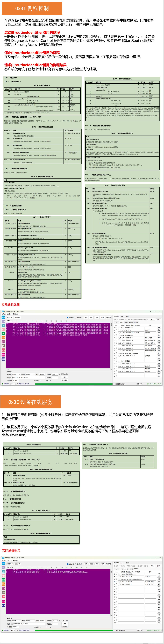This screenshot has height=644, width=164.
Task: Focus 帧ID field in upper H7-TOOL window
Action: [x=42, y=374]
